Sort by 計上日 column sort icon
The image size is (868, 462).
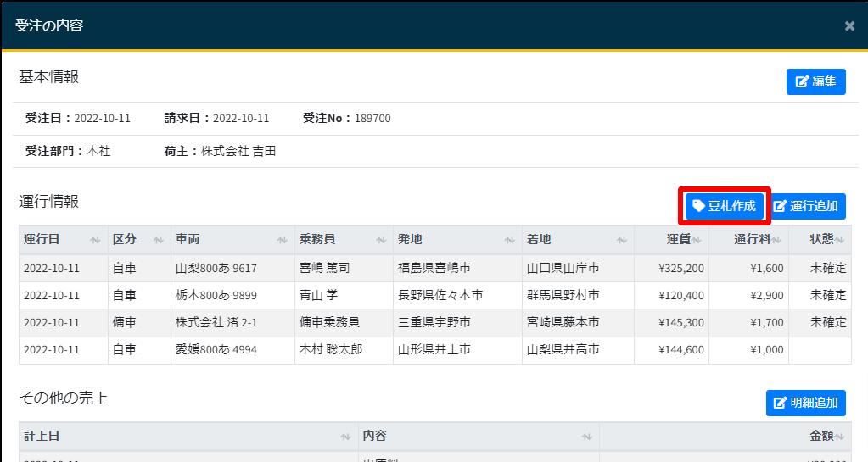pos(345,437)
